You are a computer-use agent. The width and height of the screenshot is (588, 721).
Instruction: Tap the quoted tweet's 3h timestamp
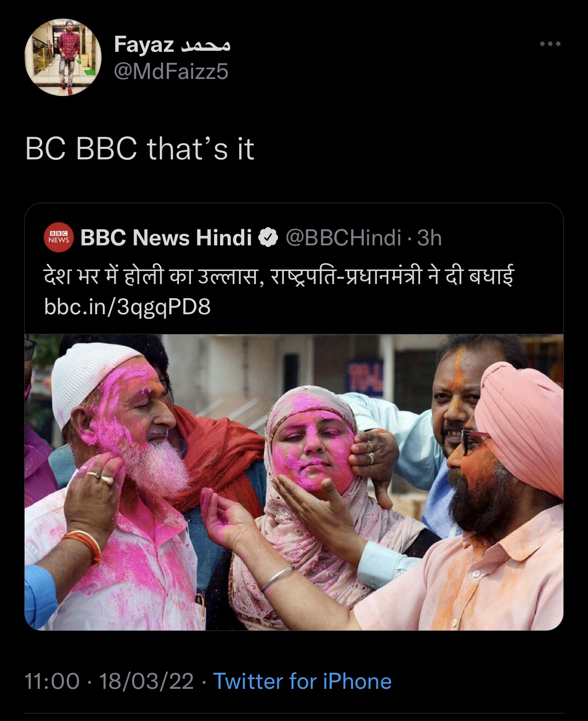click(x=429, y=238)
